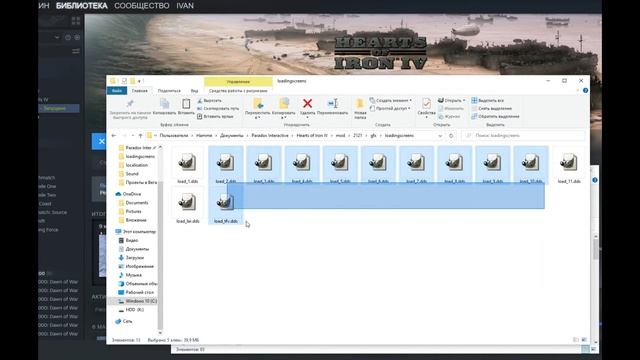This screenshot has width=640, height=360.
Task: Switch to large icons view in status bar
Action: [584, 340]
